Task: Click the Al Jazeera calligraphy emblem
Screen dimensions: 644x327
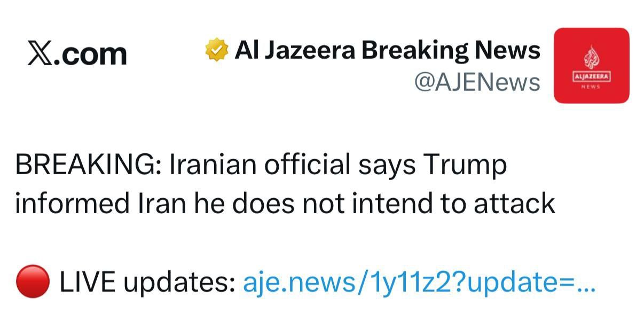Action: (591, 58)
